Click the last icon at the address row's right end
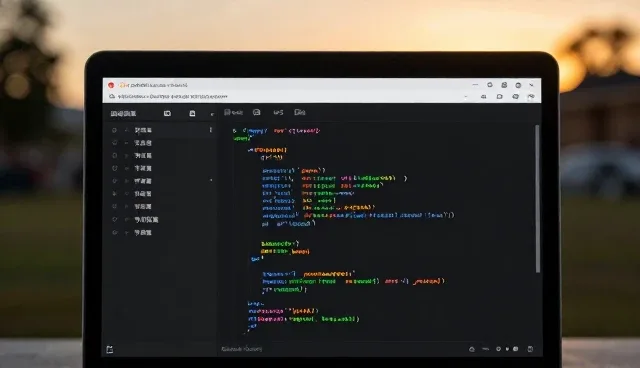Screen dimensions: 640x368 click(x=531, y=97)
